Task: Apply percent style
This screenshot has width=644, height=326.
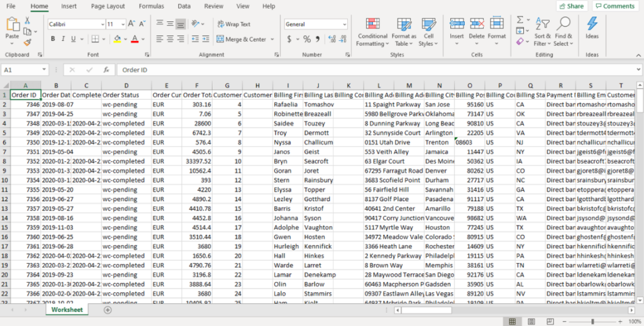Action: point(307,40)
